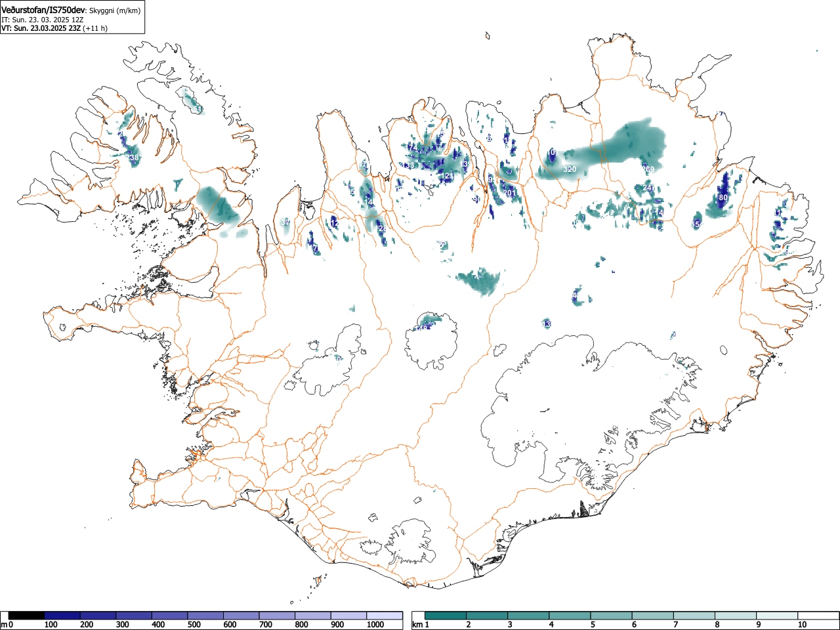
Task: Pick the pale 900–1000 m legend swatch
Action: (x=348, y=616)
